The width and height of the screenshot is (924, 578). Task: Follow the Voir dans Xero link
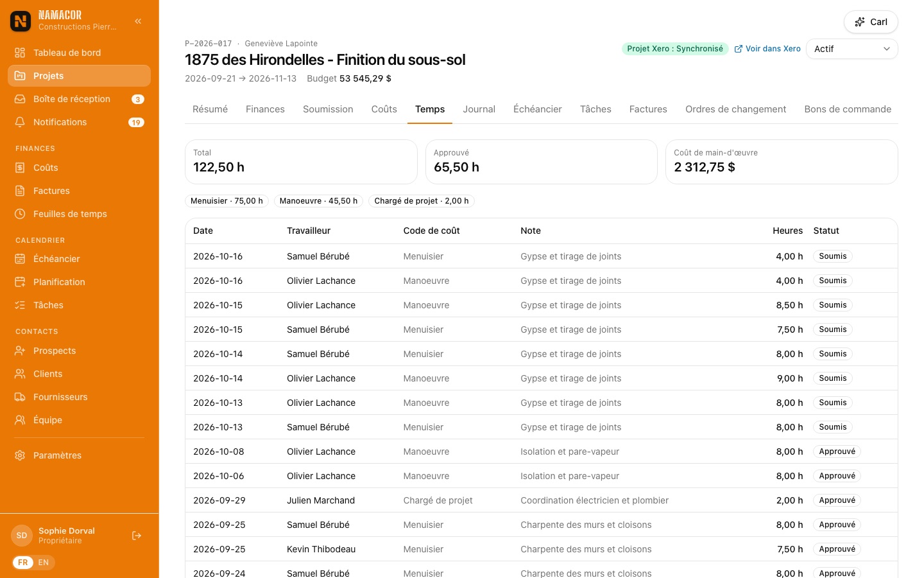pyautogui.click(x=767, y=49)
